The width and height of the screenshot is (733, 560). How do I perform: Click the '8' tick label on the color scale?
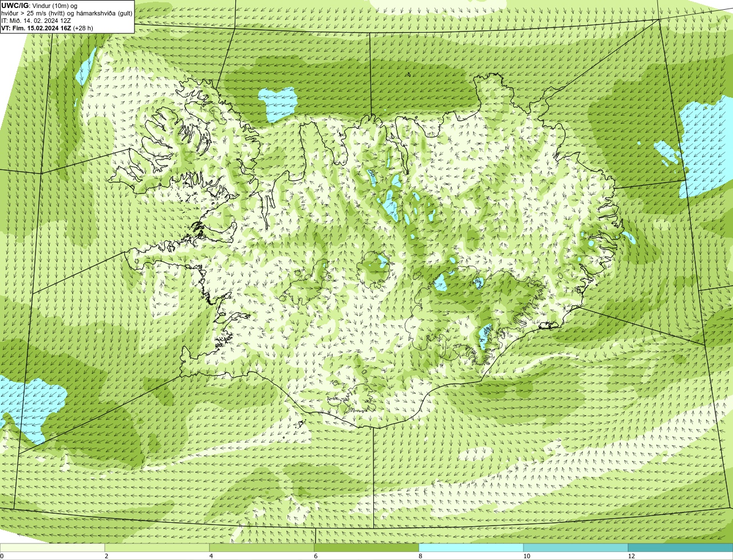click(420, 556)
